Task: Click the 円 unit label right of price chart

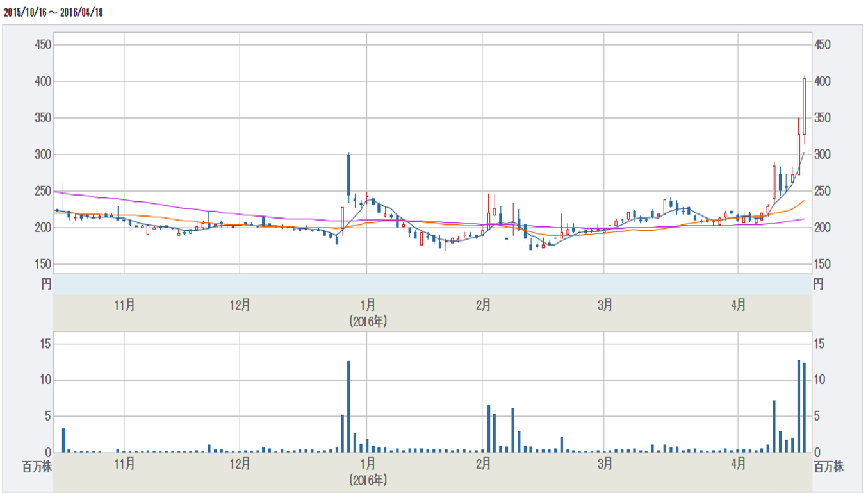Action: 818,285
